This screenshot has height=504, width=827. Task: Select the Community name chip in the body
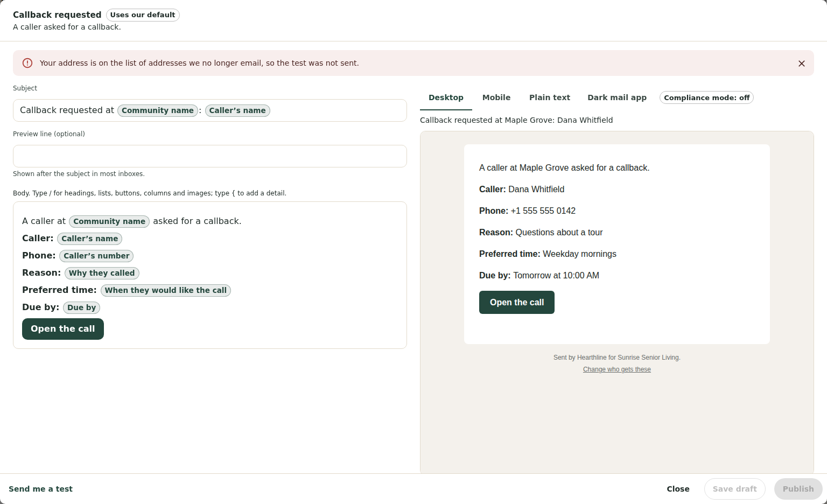pos(109,221)
